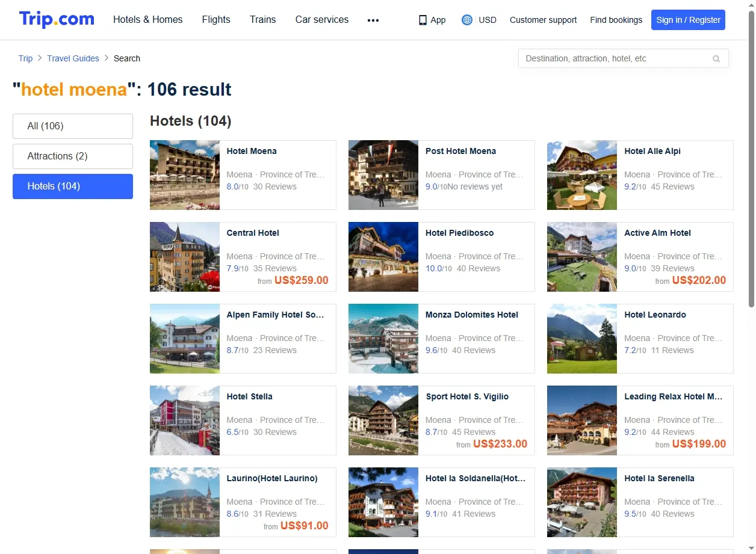The width and height of the screenshot is (756, 554).
Task: Select the All (106) filter tab
Action: (x=73, y=126)
